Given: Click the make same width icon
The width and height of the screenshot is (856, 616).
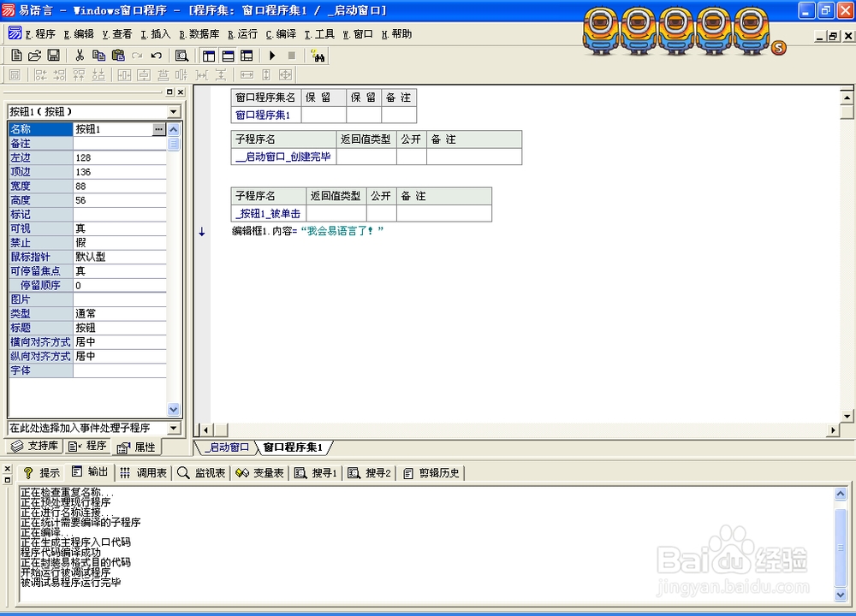Looking at the screenshot, I should click(x=247, y=74).
